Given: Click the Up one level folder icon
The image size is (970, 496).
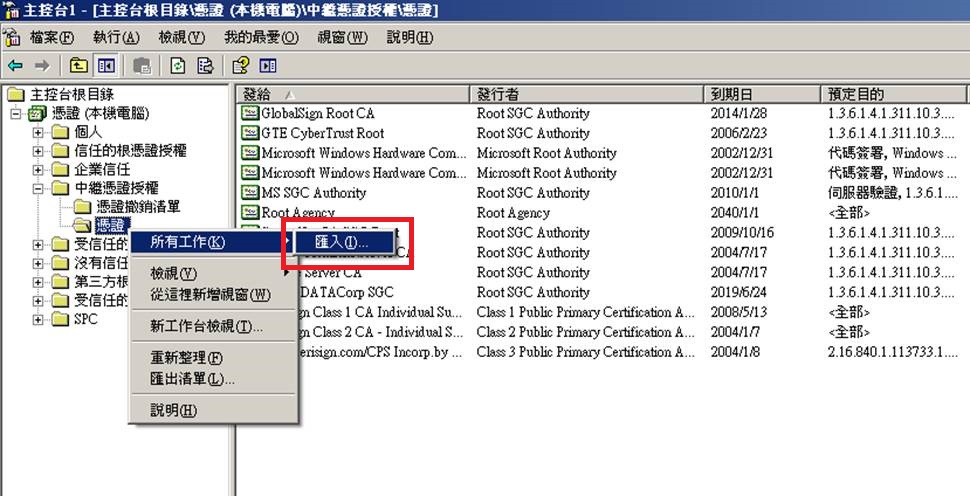Looking at the screenshot, I should 78,65.
